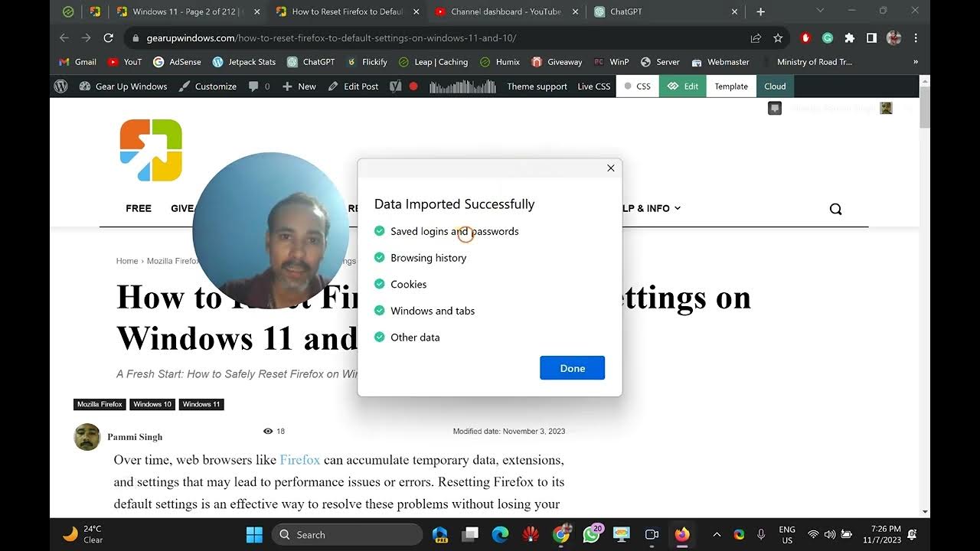Click Live CSS in the admin bar

click(x=594, y=86)
